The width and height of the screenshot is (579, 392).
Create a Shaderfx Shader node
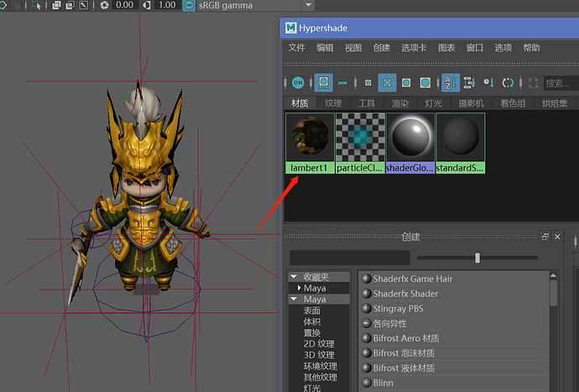454,294
